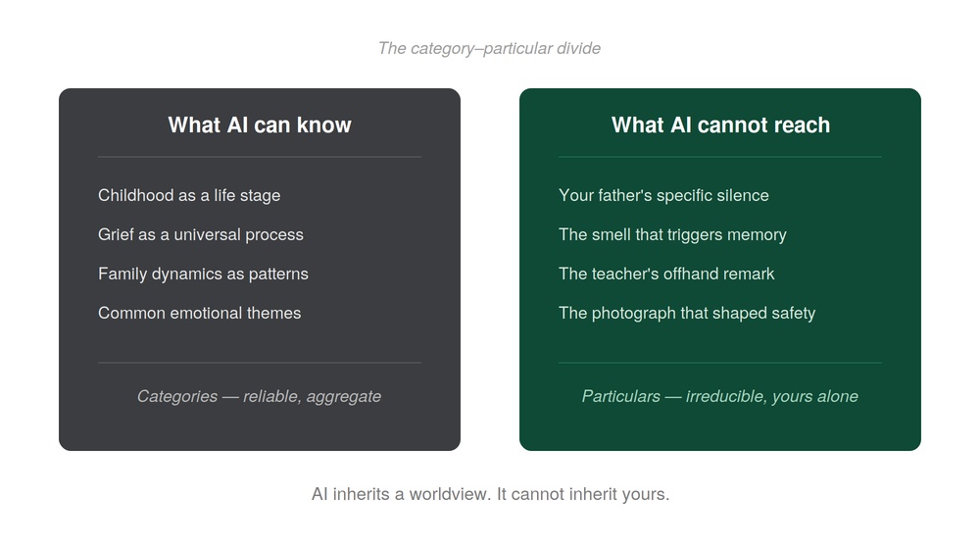
Task: Click 'The smell that triggers memory'
Action: coord(672,234)
